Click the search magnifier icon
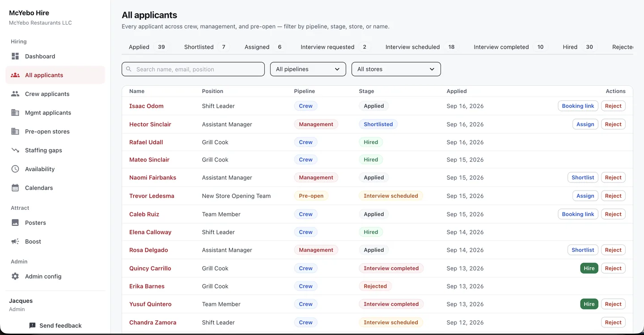The width and height of the screenshot is (644, 335). coord(129,69)
